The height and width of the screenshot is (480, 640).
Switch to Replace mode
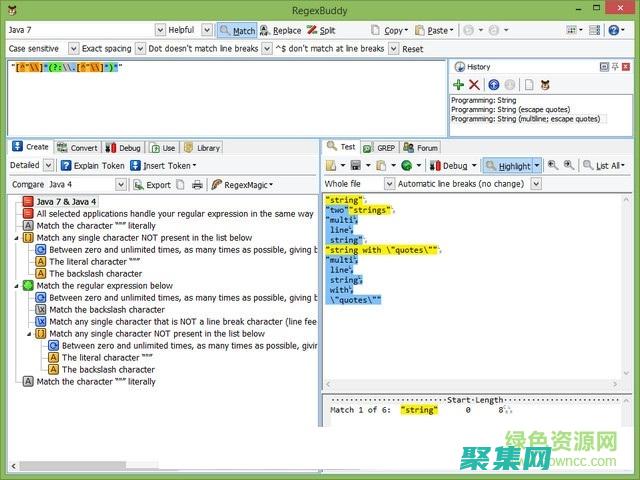pos(280,30)
